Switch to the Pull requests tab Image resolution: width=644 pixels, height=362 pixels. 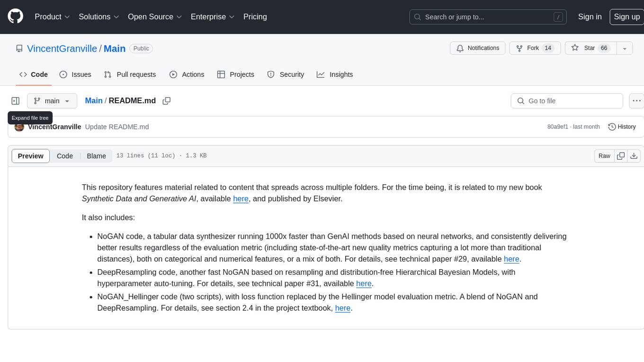(130, 74)
